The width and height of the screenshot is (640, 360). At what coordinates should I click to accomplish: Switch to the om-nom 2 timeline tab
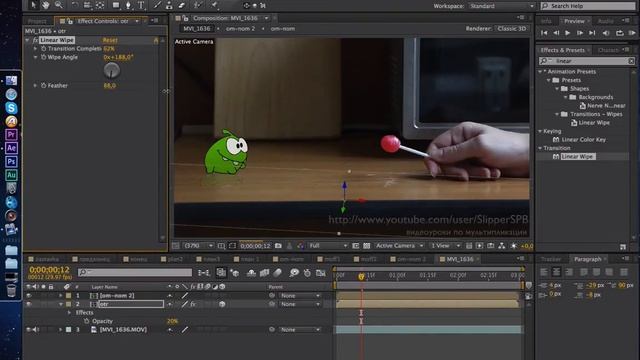(x=411, y=259)
